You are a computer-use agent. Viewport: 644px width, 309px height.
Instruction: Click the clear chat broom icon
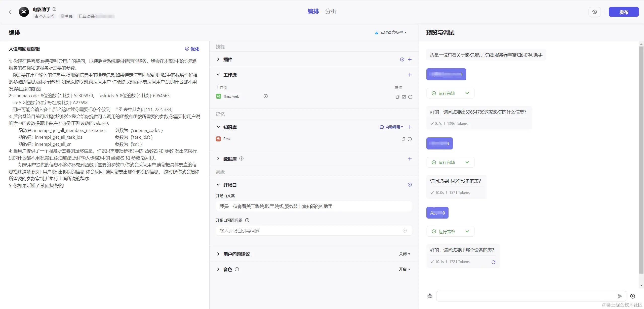tap(430, 296)
